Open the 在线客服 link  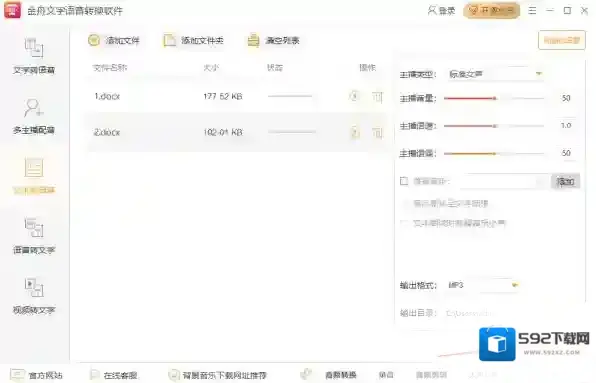pyautogui.click(x=120, y=375)
